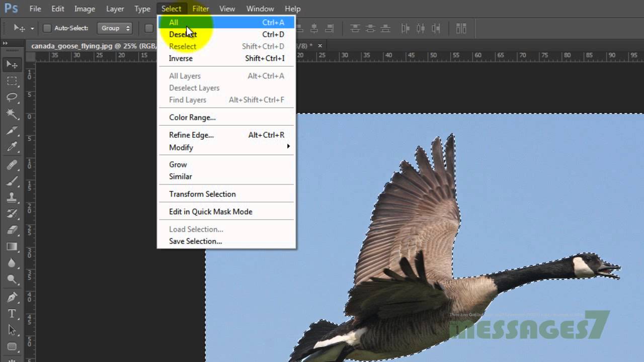Image resolution: width=644 pixels, height=362 pixels.
Task: Pick the Magic Wand tool
Action: point(12,114)
